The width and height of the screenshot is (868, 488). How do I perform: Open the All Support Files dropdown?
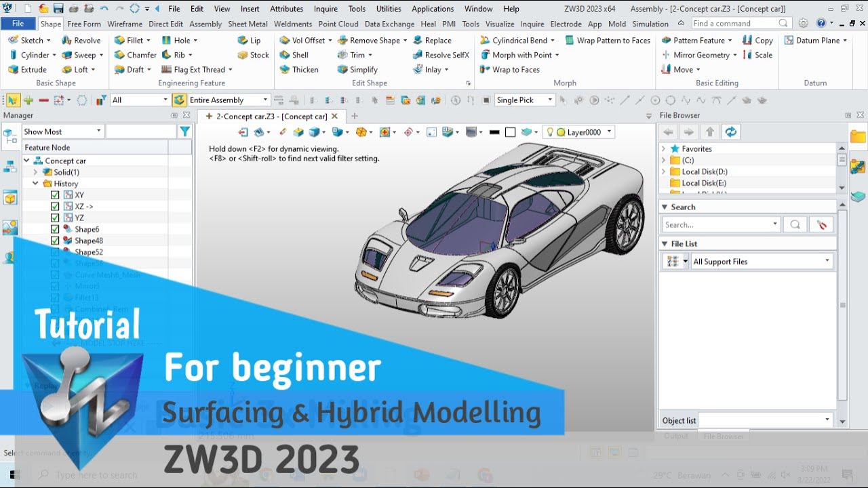tap(762, 262)
